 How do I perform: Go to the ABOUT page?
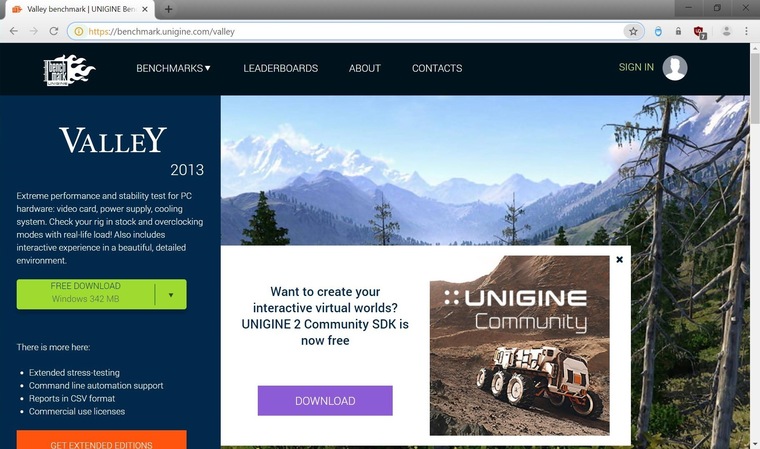point(364,68)
